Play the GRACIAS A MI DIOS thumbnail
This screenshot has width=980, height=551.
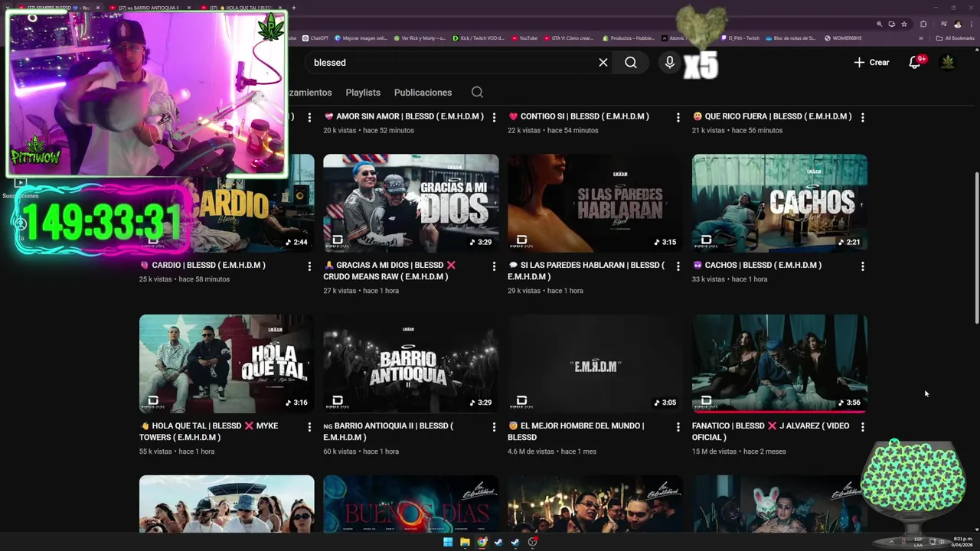click(x=411, y=204)
